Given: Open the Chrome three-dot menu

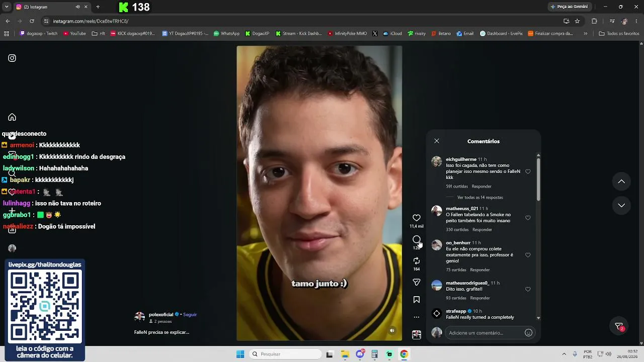Looking at the screenshot, I should coord(636,21).
